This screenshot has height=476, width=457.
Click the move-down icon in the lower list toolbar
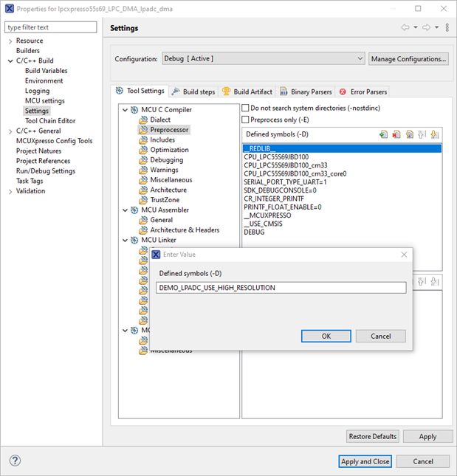click(x=435, y=281)
